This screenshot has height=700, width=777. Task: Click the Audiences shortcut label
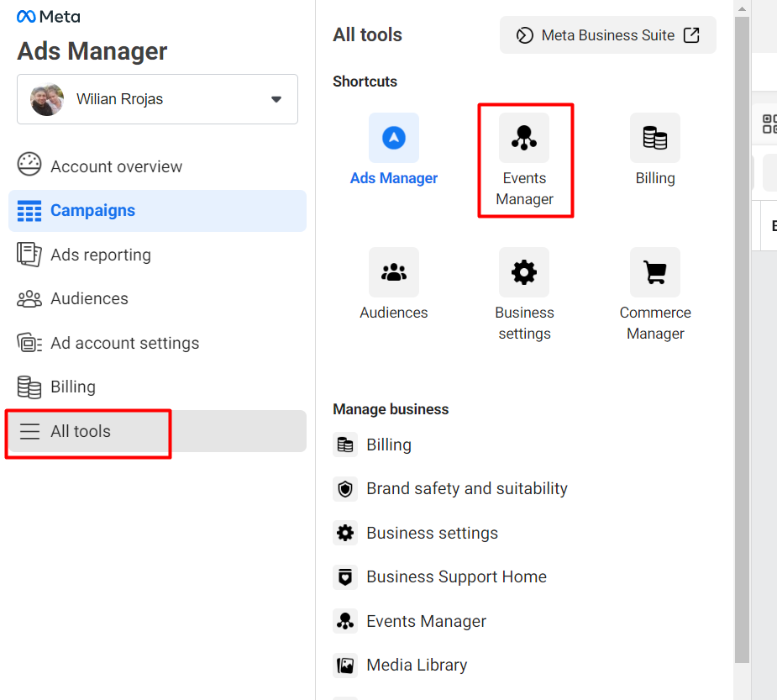[x=394, y=313]
